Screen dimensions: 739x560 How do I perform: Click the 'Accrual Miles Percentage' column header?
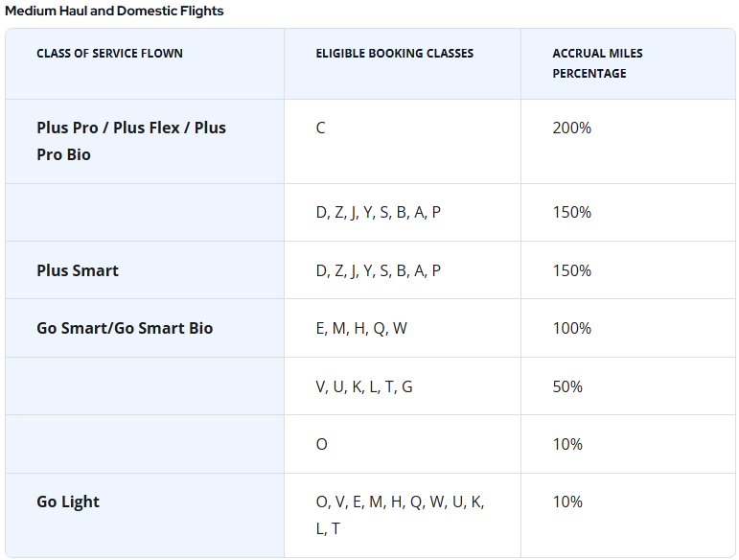click(x=597, y=63)
